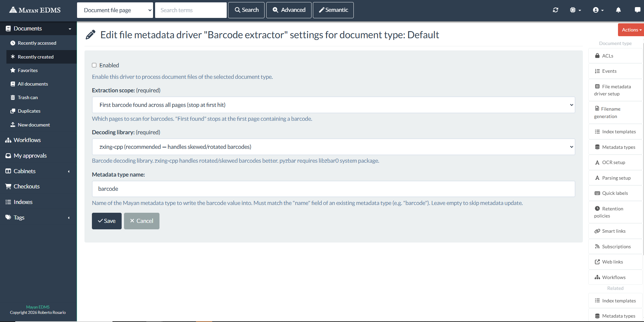Open the Extraction scope dropdown
Screen dimensions: 644x322
(x=333, y=105)
